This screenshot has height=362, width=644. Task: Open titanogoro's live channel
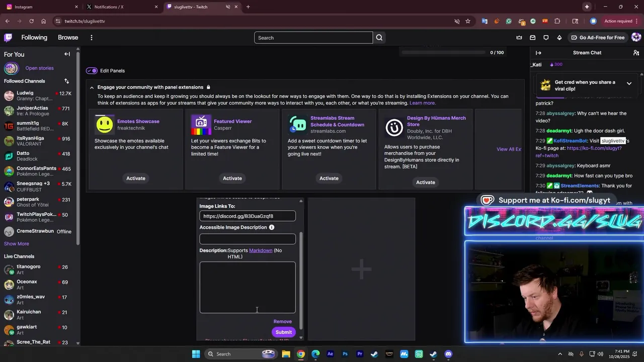tap(38, 269)
